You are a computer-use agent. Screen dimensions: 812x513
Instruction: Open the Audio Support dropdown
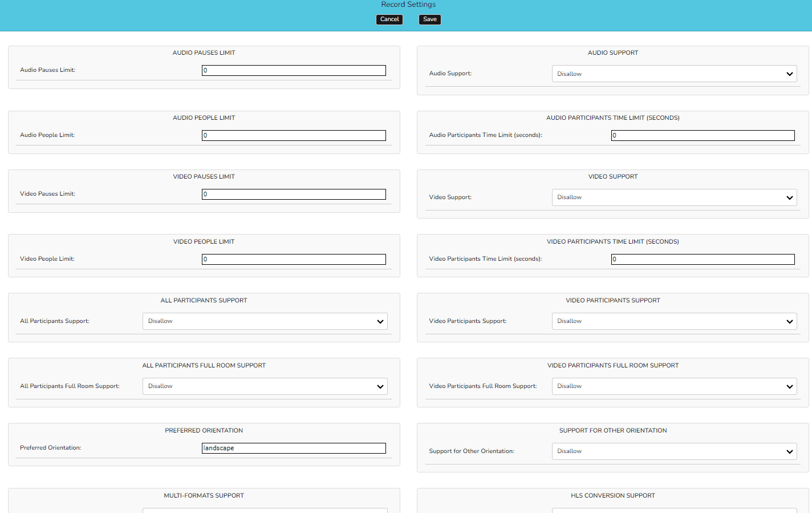674,74
